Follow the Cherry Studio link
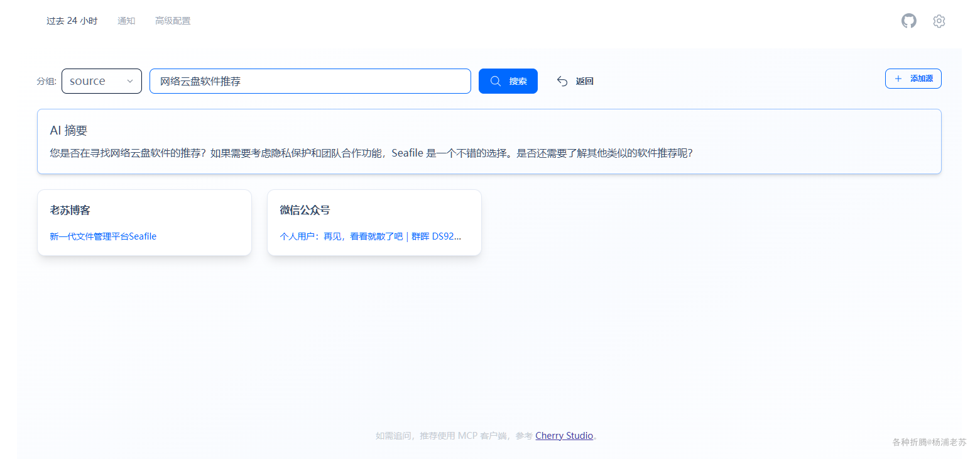The height and width of the screenshot is (459, 980). pyautogui.click(x=564, y=435)
